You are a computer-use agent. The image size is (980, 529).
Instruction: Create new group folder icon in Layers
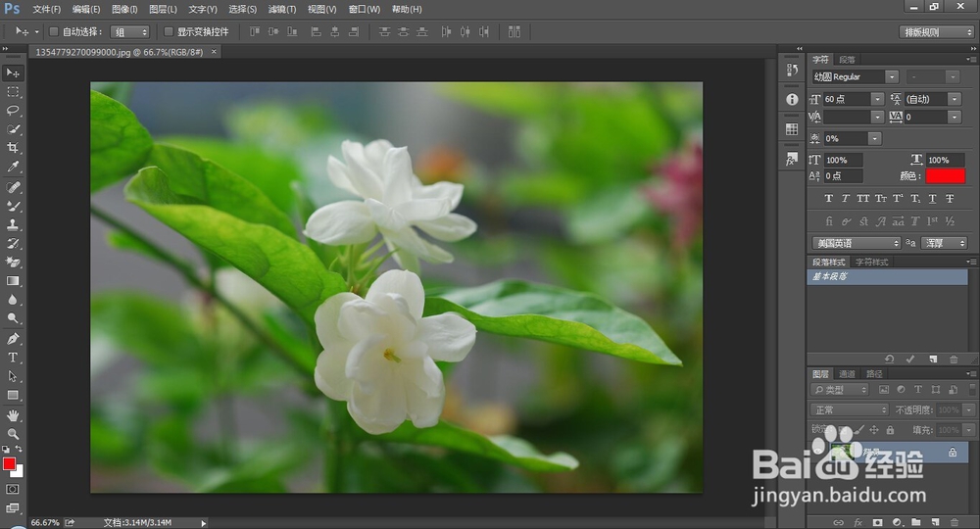click(x=915, y=522)
